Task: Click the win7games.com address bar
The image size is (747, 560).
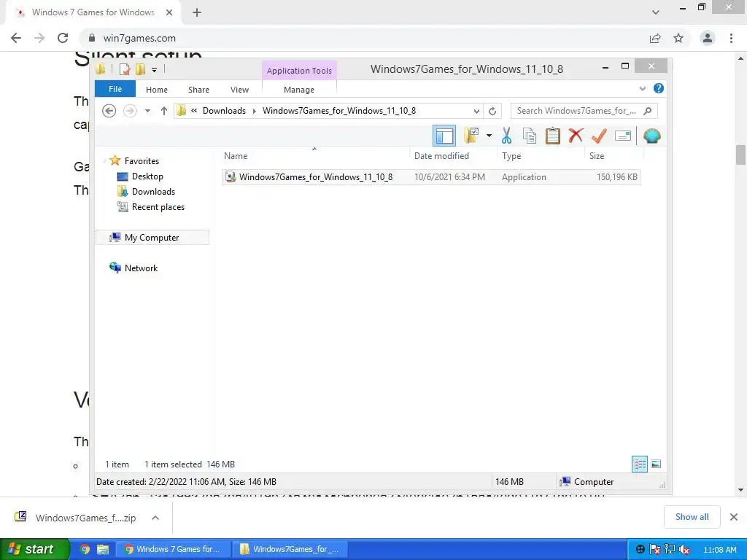Action: (x=362, y=38)
